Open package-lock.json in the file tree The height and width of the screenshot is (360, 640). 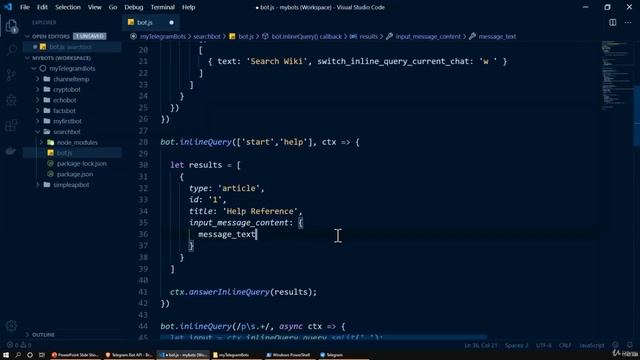82,163
